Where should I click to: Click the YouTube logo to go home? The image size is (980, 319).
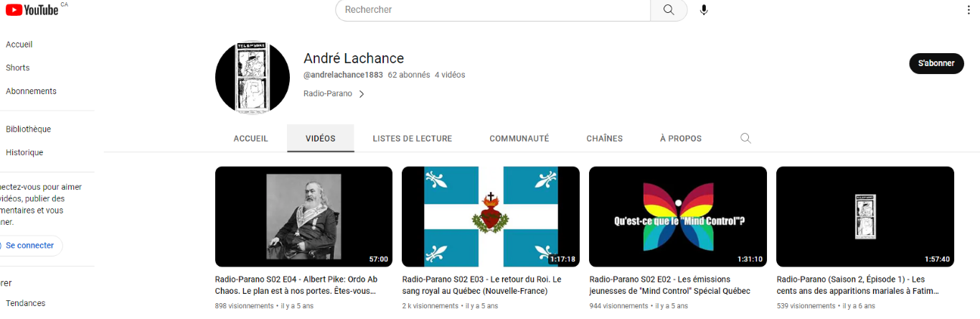pos(32,9)
